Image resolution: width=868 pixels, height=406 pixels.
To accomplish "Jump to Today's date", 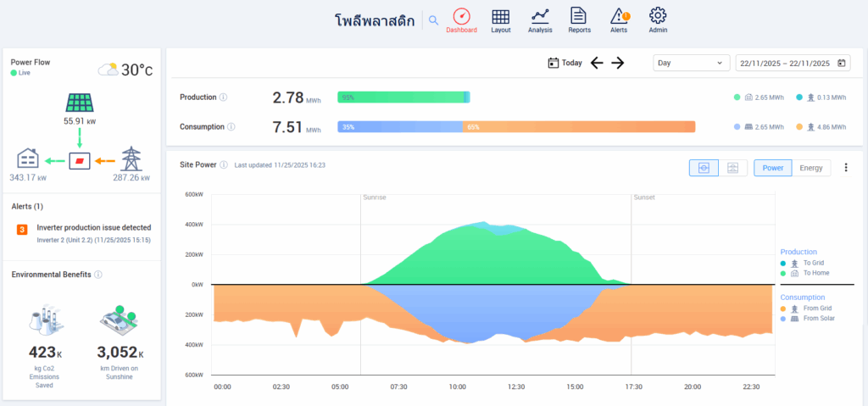I will click(564, 63).
